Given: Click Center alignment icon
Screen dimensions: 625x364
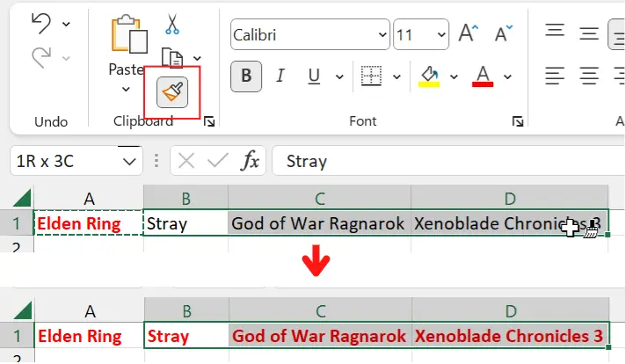Looking at the screenshot, I should pyautogui.click(x=589, y=76).
